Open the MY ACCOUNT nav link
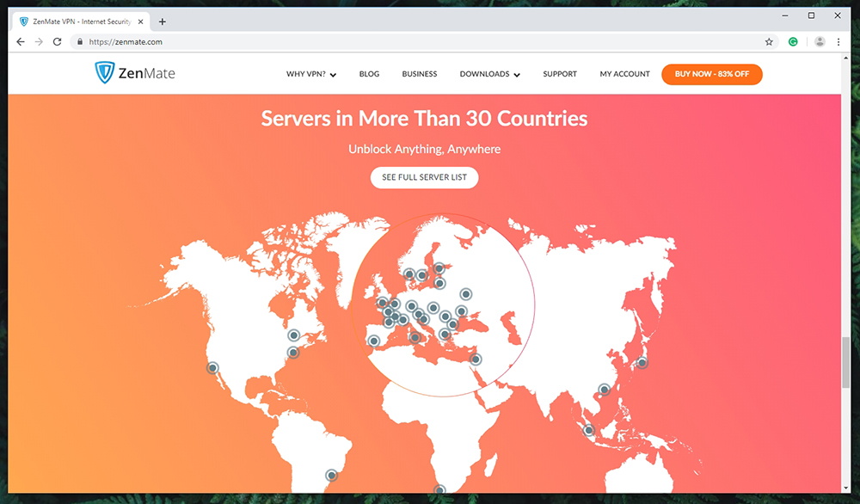 (624, 74)
